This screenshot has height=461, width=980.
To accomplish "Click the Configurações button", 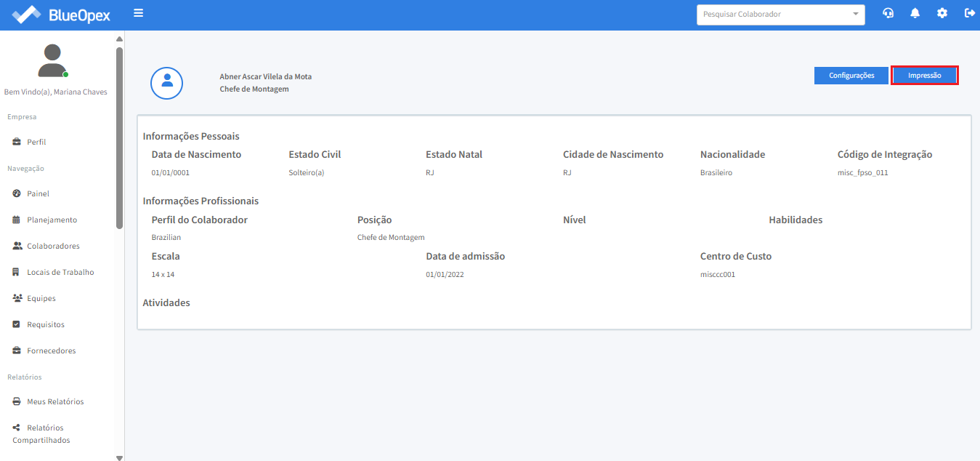I will click(851, 76).
